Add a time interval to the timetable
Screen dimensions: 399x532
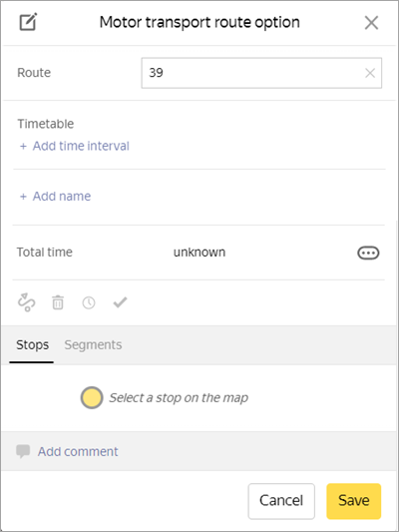[75, 146]
